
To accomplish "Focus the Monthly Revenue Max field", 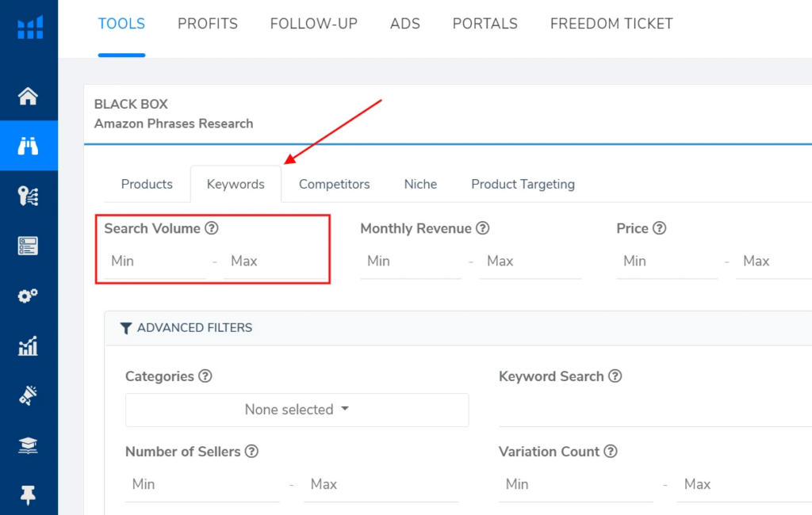I will (530, 261).
